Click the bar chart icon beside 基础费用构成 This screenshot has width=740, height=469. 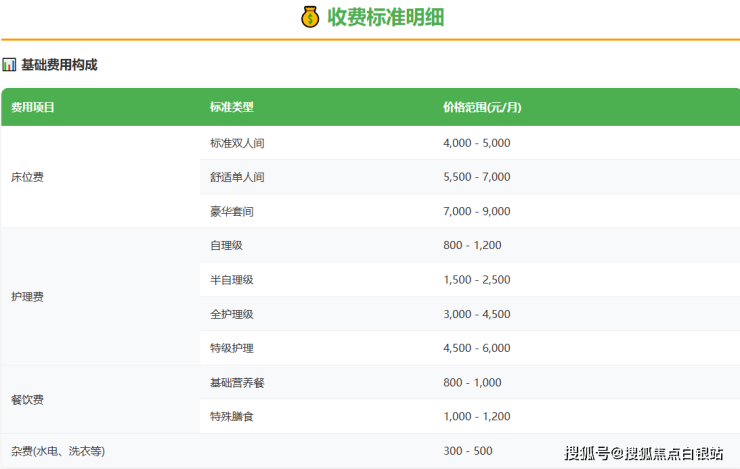[x=9, y=65]
